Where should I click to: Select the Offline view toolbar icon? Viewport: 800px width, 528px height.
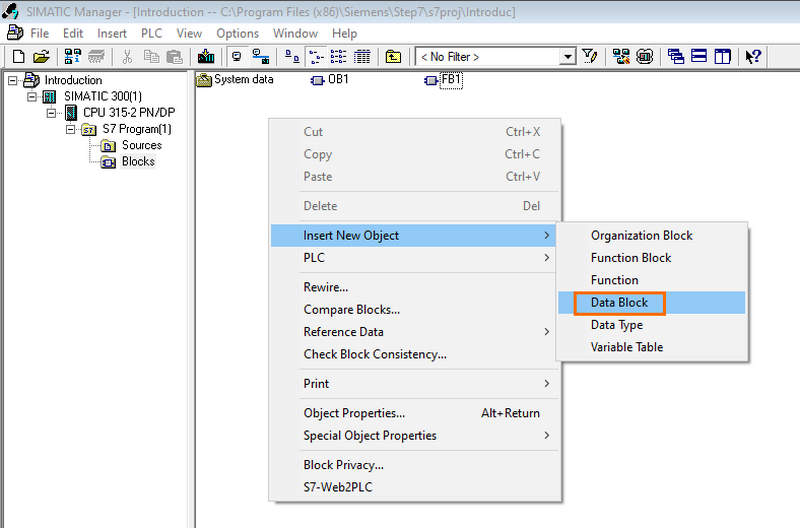tap(237, 56)
